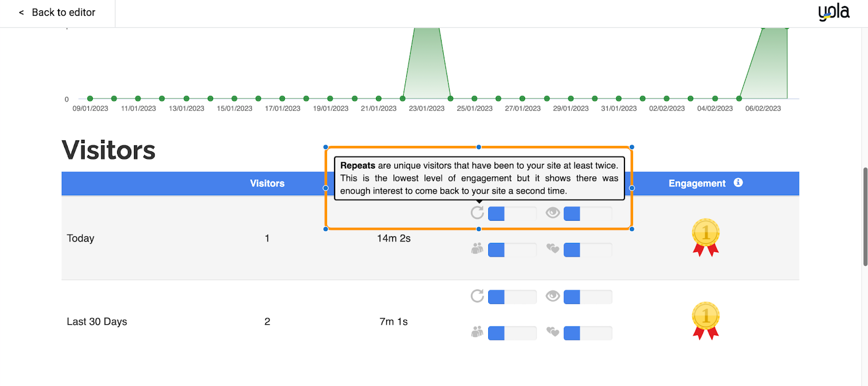
Task: Select the chart data point above 09/01/2023
Action: click(x=90, y=99)
